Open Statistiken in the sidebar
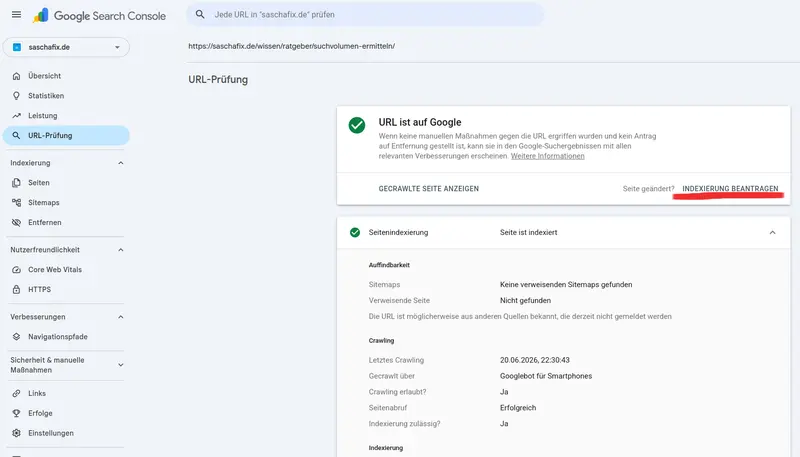800x457 pixels. point(66,96)
